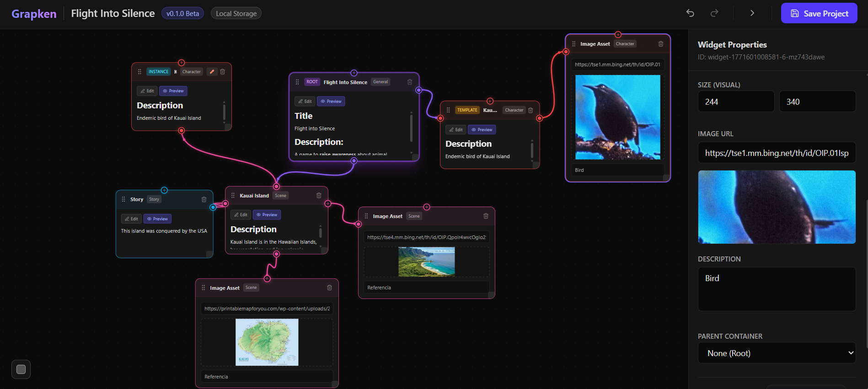The image size is (868, 389).
Task: Click pencil rename icon on INSTANCE node
Action: pyautogui.click(x=212, y=72)
